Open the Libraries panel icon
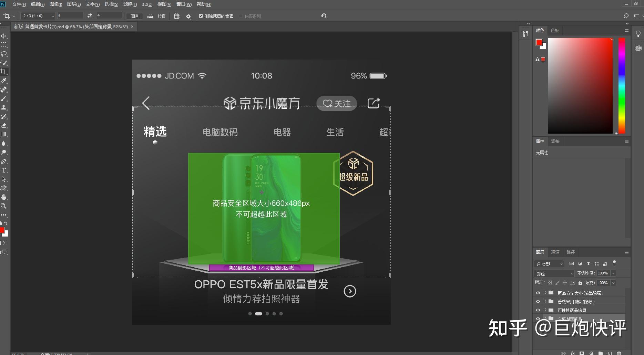 tap(638, 48)
